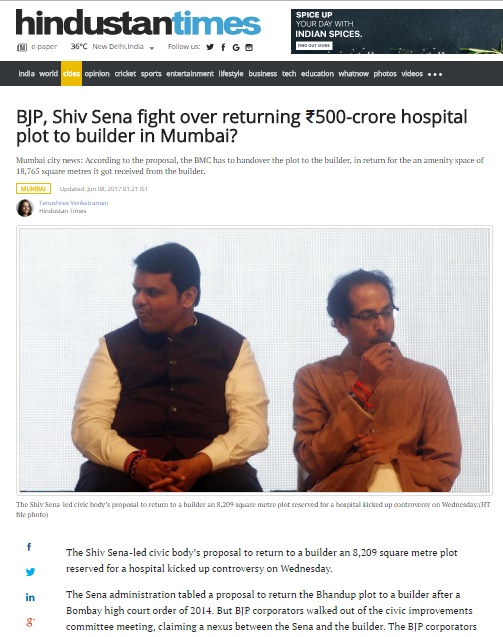Select the education menu item
Image resolution: width=503 pixels, height=637 pixels.
[x=317, y=74]
